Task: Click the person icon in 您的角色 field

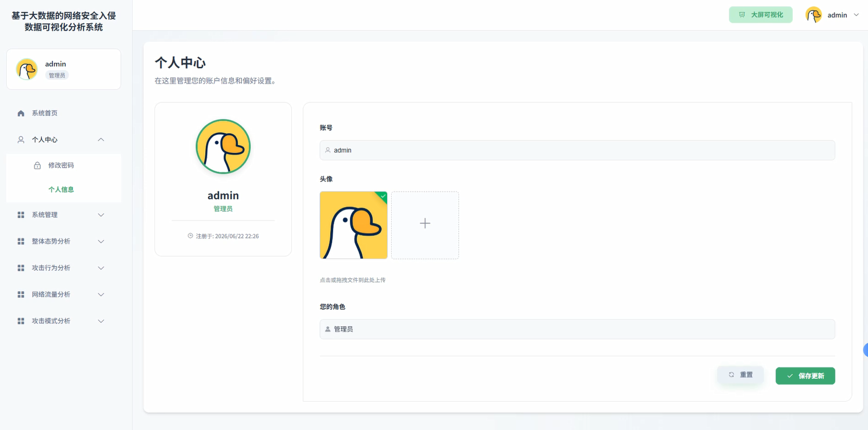Action: click(328, 329)
